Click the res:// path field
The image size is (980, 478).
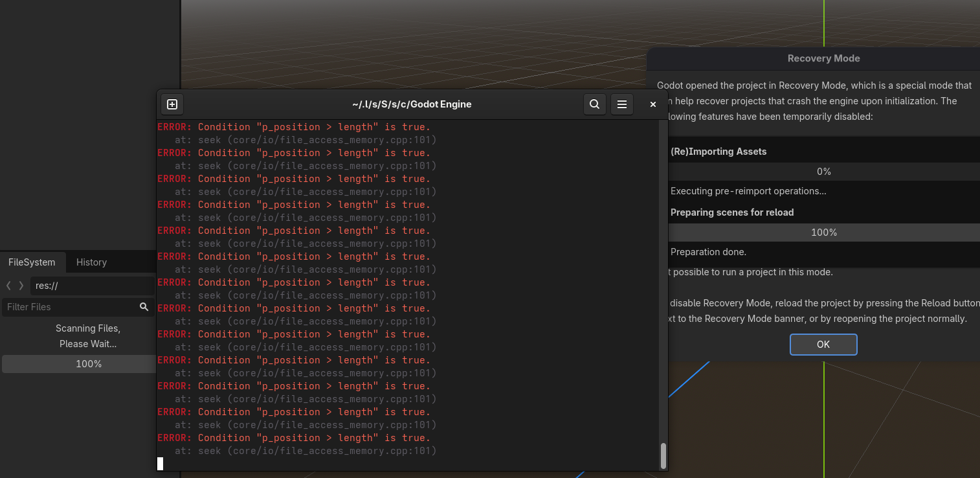tap(92, 286)
